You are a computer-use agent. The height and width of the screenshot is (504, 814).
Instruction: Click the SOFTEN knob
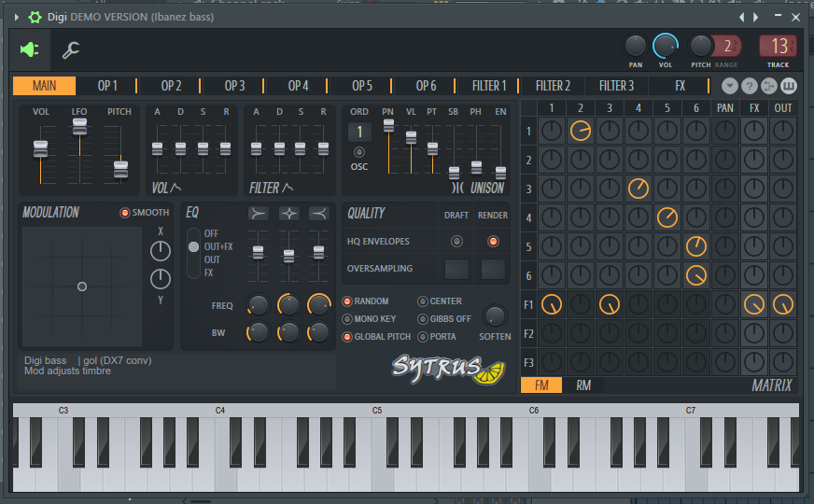click(495, 315)
